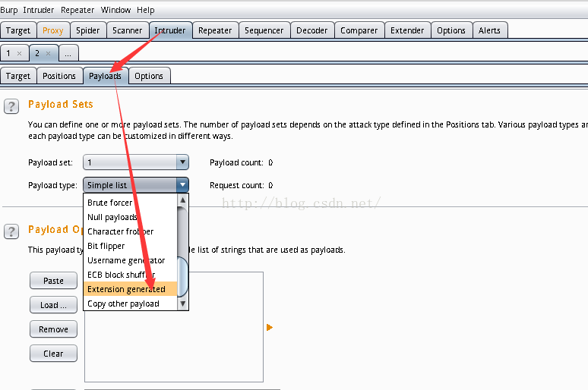The height and width of the screenshot is (390, 588).
Task: Click the Load ... button
Action: tap(53, 305)
